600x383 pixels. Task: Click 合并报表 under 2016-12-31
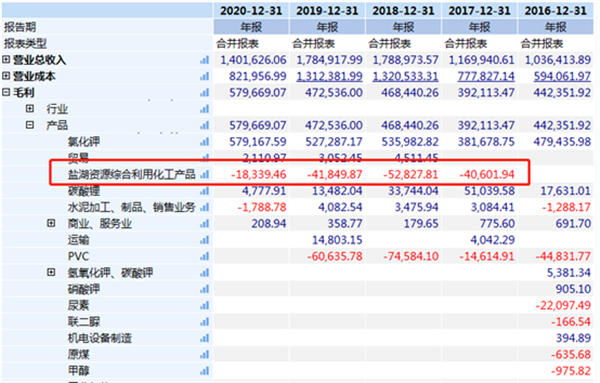pos(542,44)
